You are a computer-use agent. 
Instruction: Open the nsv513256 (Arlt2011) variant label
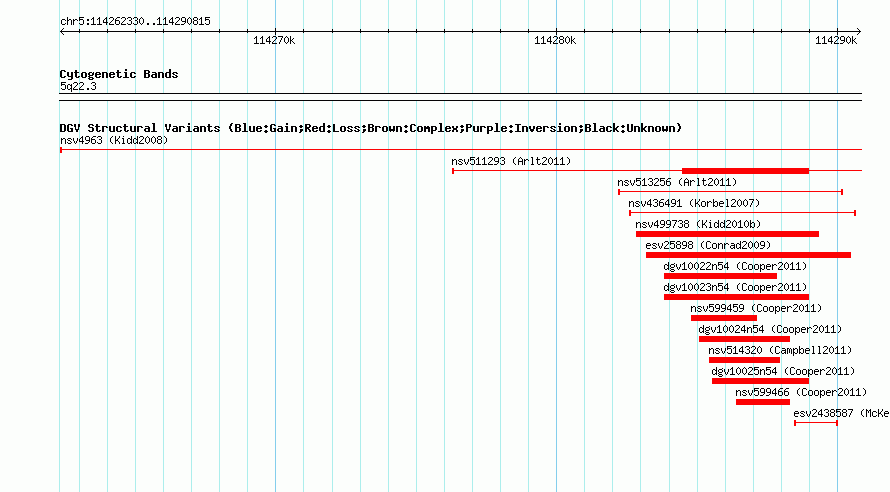pyautogui.click(x=677, y=182)
